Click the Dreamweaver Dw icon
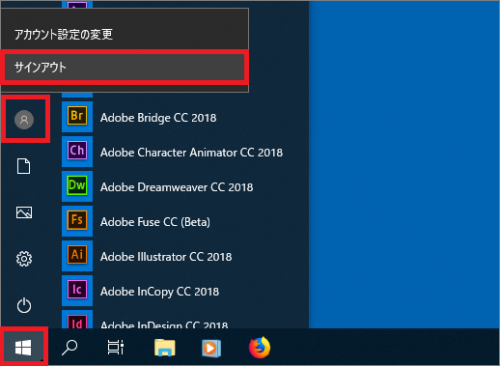Screen dimensions: 500x366 (77, 185)
